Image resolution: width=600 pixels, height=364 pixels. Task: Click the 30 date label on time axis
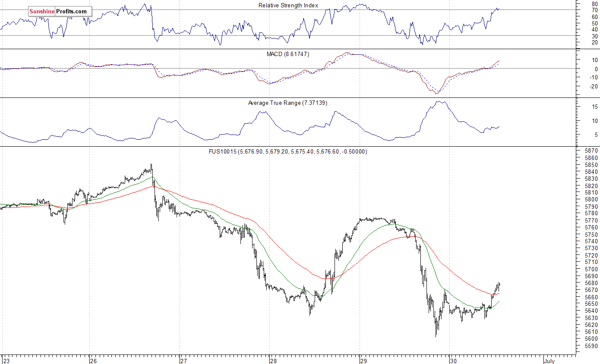click(453, 361)
